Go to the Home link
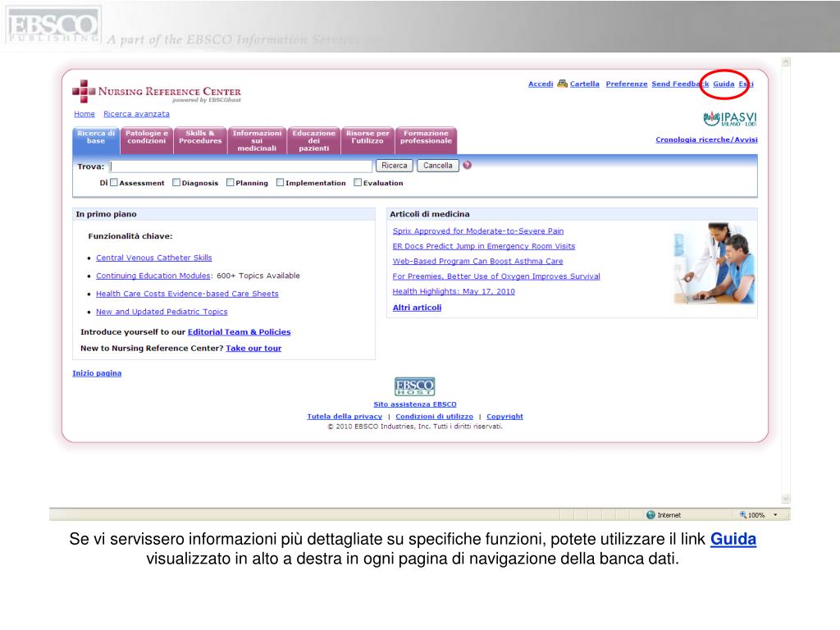 coord(84,114)
